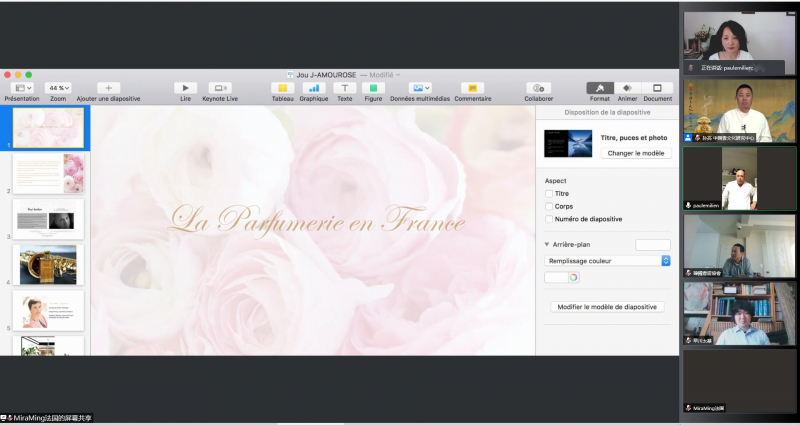
Task: Click the Changer le modèle button
Action: 636,153
